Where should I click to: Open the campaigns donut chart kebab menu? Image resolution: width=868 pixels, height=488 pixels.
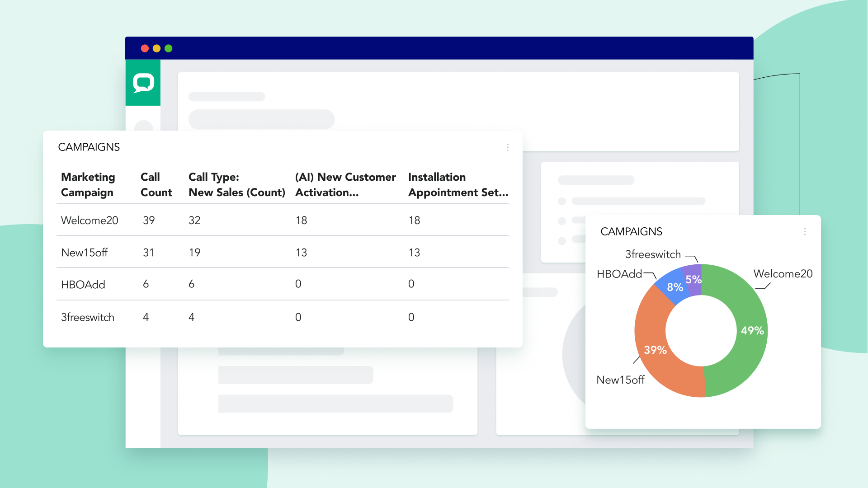(x=805, y=232)
